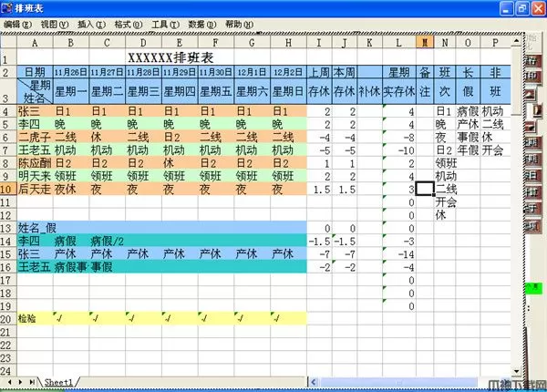
Task: Click the 产休 cell in column O
Action: tap(468, 125)
